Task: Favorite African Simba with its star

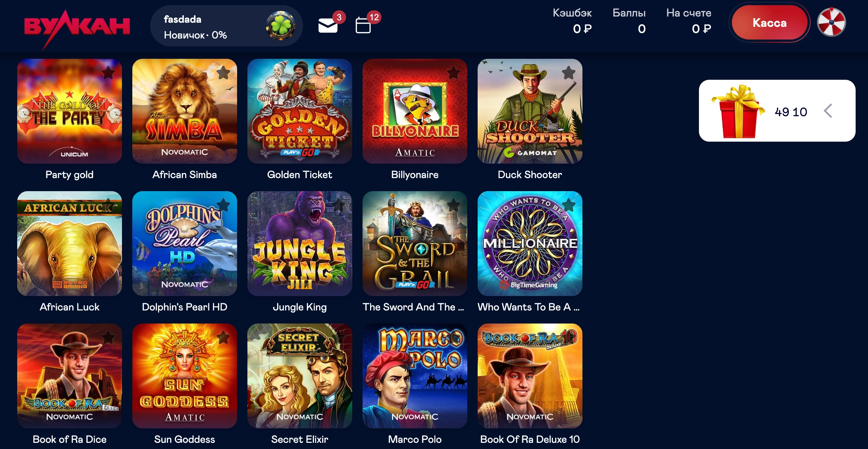Action: [223, 73]
